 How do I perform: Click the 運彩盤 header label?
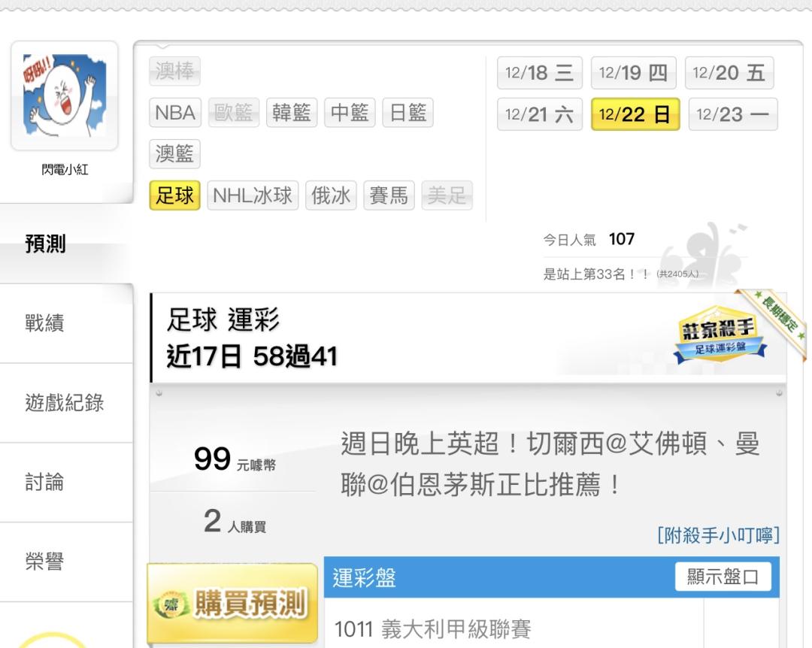tap(364, 577)
